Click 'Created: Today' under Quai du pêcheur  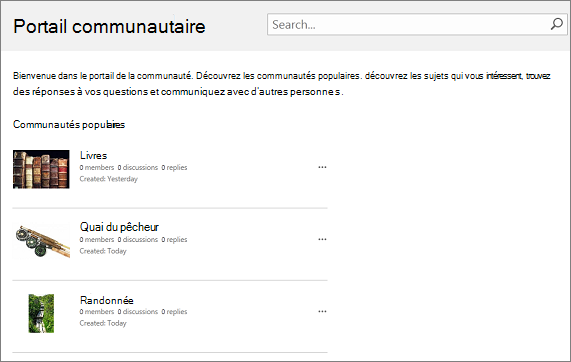pyautogui.click(x=103, y=251)
